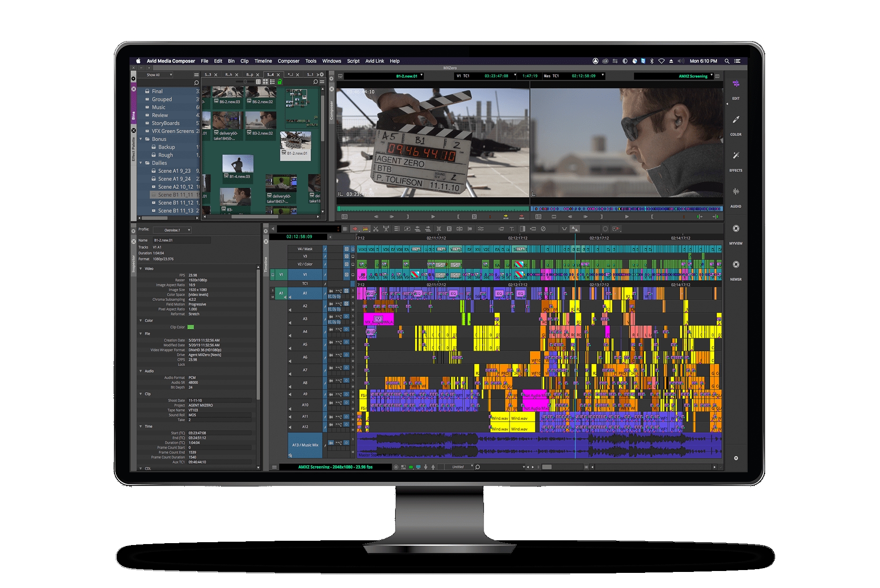Open the Composer menu
880x588 pixels.
pos(288,61)
